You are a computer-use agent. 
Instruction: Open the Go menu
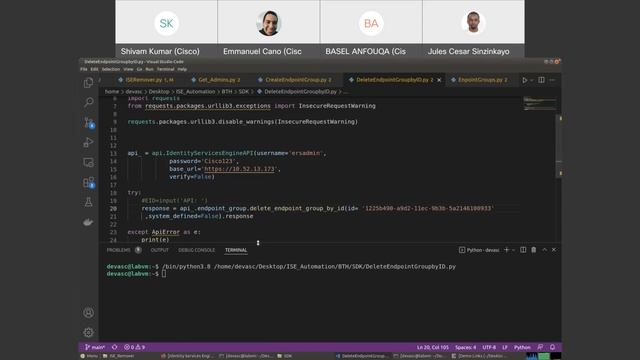139,69
